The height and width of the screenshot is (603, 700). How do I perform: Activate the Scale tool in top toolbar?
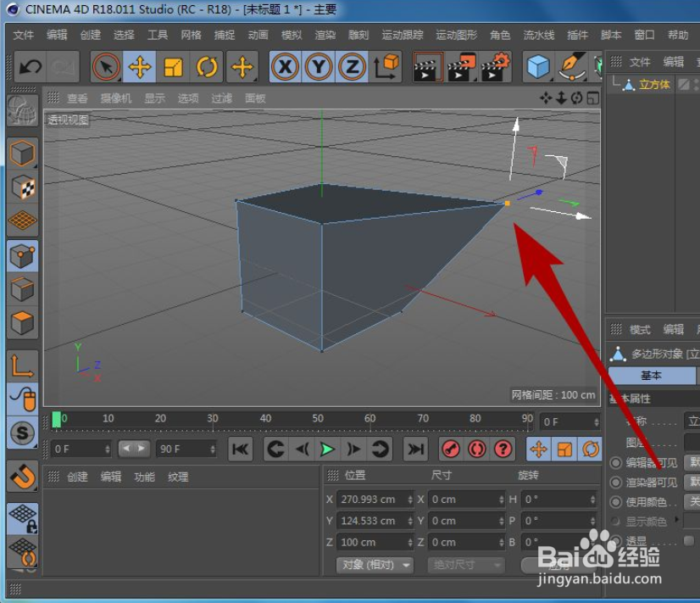[173, 67]
